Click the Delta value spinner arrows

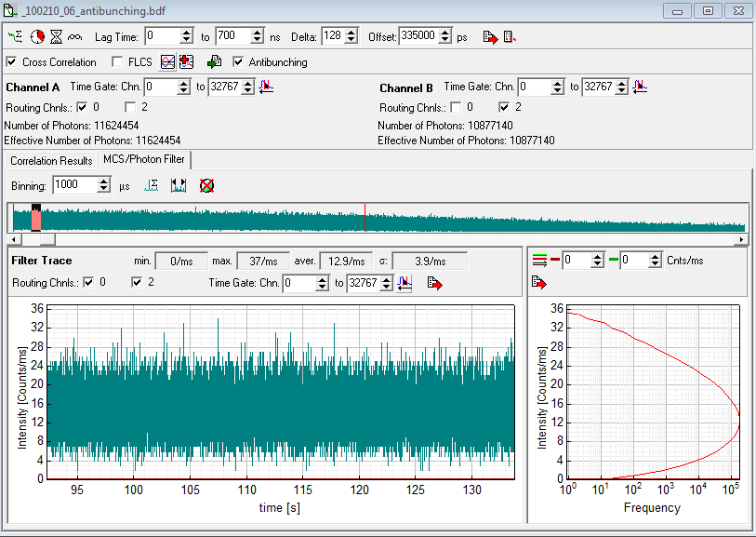click(351, 36)
